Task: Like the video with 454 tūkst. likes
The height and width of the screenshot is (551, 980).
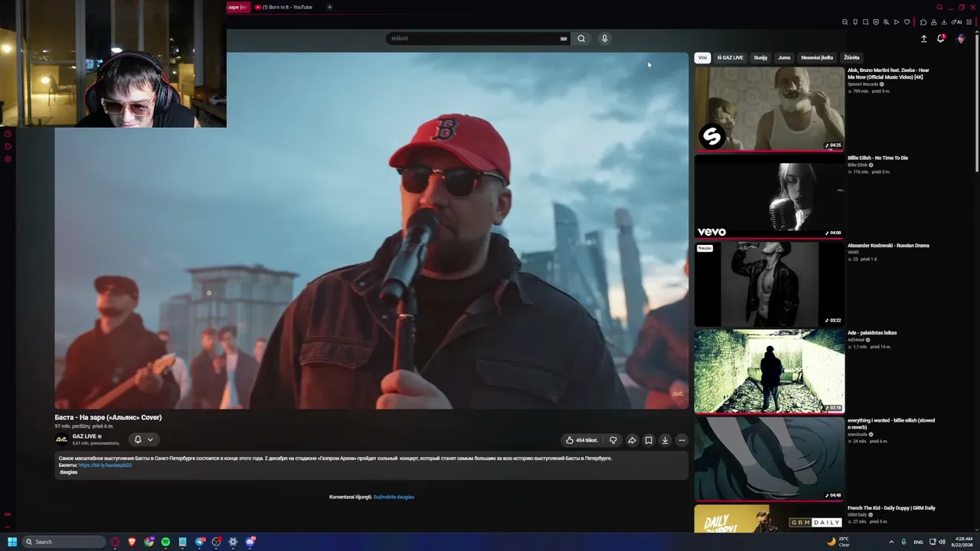Action: [x=581, y=440]
